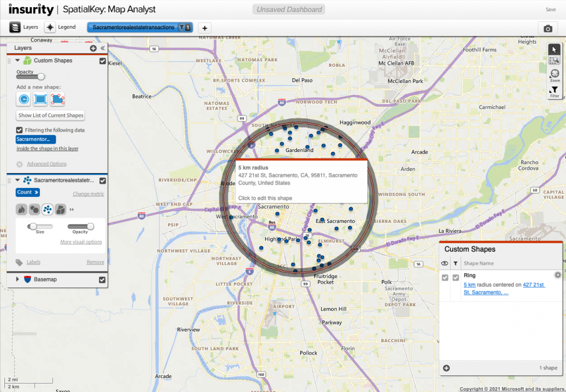Select graduated circles visualization style
The width and height of the screenshot is (566, 392).
(34, 210)
